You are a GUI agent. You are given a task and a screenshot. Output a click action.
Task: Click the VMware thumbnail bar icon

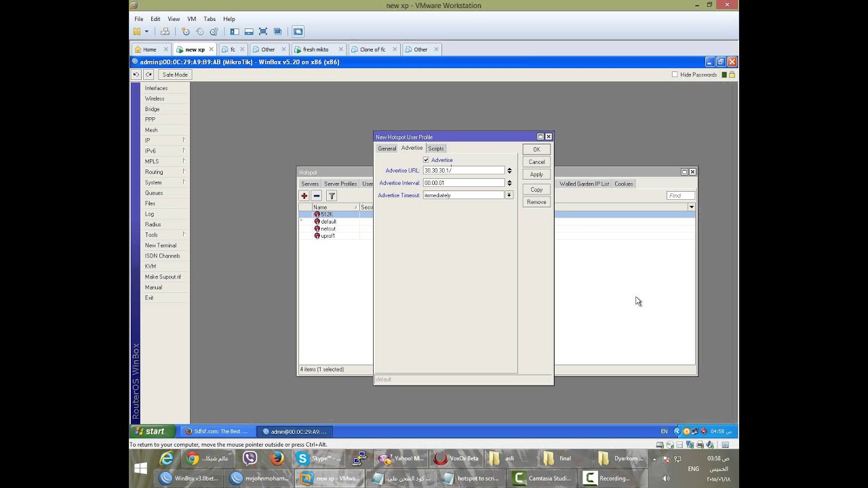(x=249, y=31)
